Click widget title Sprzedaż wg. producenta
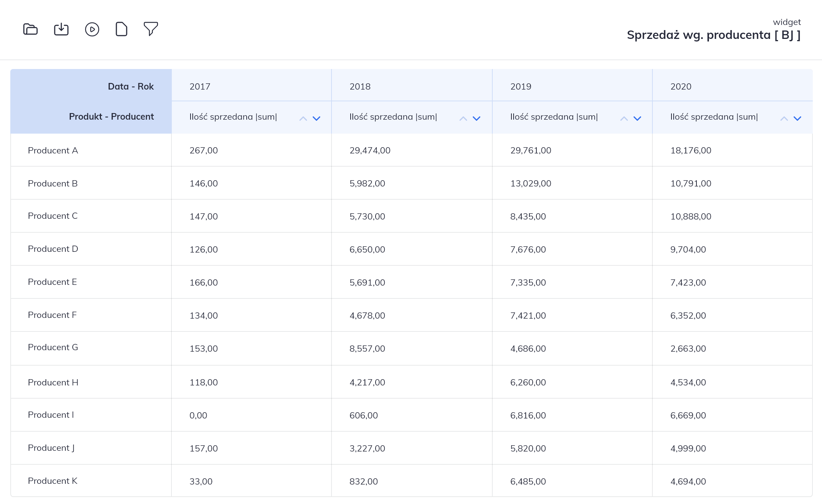 pyautogui.click(x=713, y=35)
